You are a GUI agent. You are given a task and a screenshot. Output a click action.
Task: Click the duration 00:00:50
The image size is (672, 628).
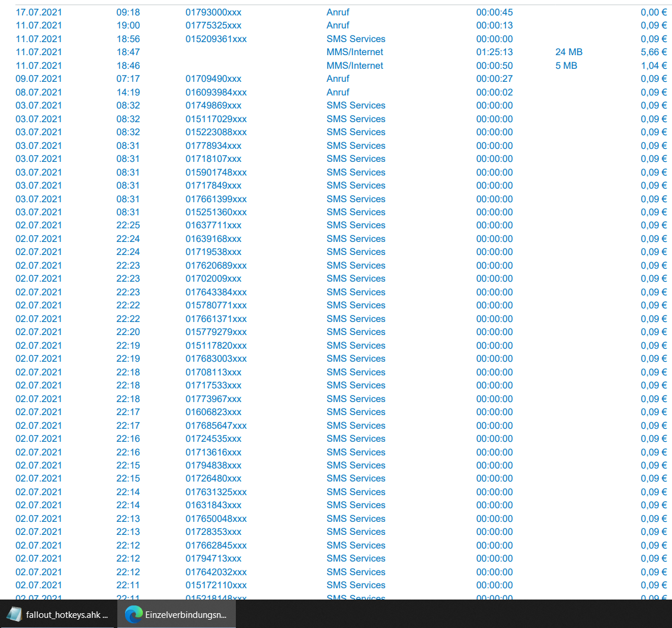coord(495,66)
